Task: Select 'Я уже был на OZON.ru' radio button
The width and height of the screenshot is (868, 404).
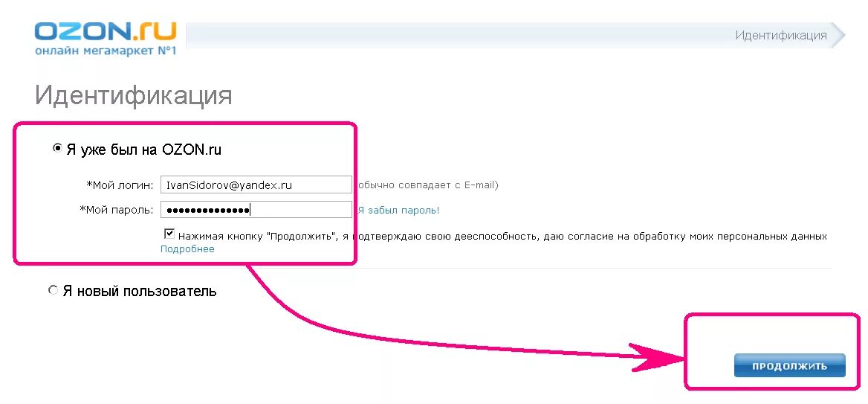Action: pyautogui.click(x=56, y=149)
